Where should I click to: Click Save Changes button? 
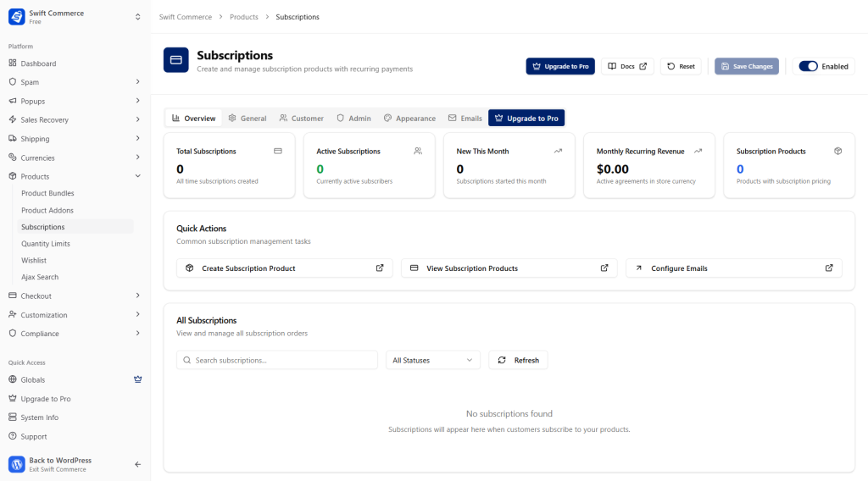[747, 66]
